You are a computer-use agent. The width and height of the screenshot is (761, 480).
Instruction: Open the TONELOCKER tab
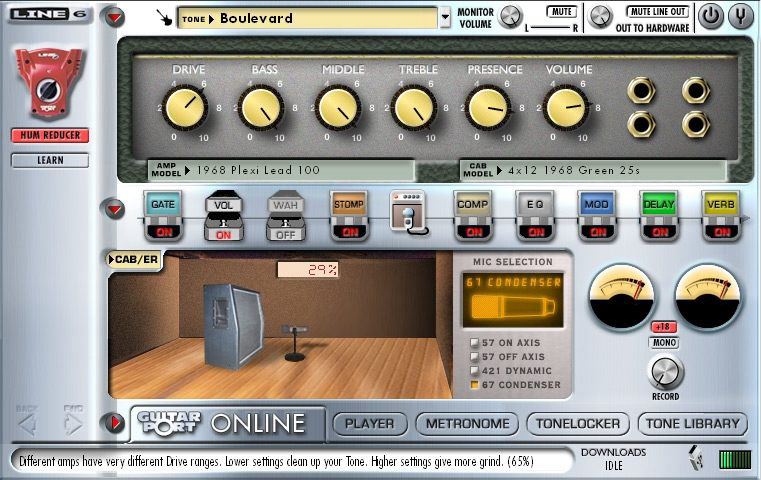(x=578, y=424)
